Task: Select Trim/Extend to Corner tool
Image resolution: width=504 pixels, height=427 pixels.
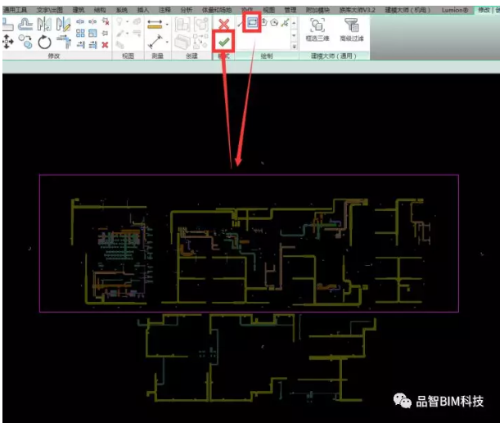Action: tap(64, 42)
